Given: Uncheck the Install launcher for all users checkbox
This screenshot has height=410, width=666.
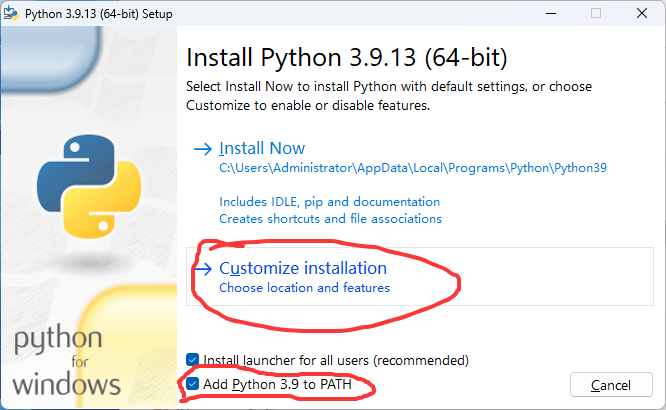Looking at the screenshot, I should pos(193,360).
